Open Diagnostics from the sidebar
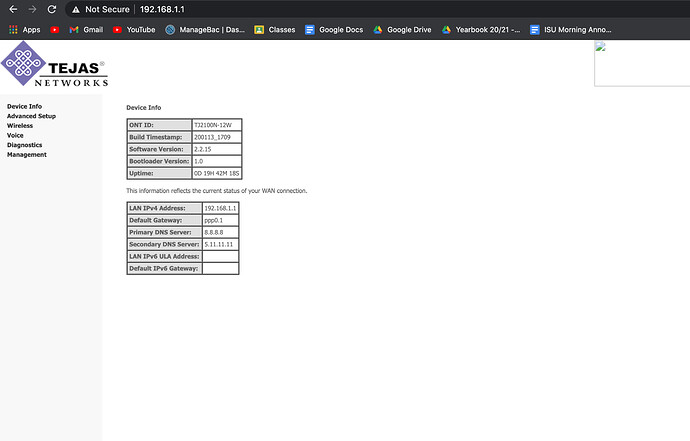Screen dimensions: 690x441 [x=24, y=145]
